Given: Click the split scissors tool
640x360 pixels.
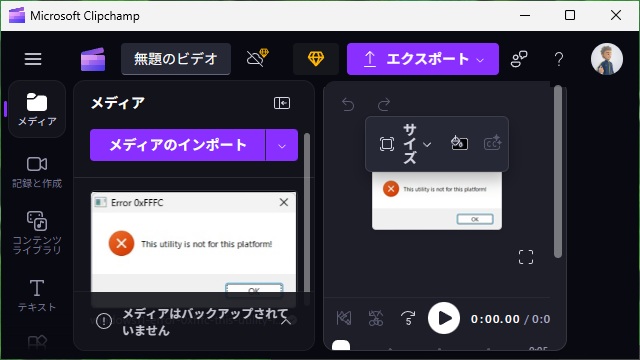Looking at the screenshot, I should [376, 318].
